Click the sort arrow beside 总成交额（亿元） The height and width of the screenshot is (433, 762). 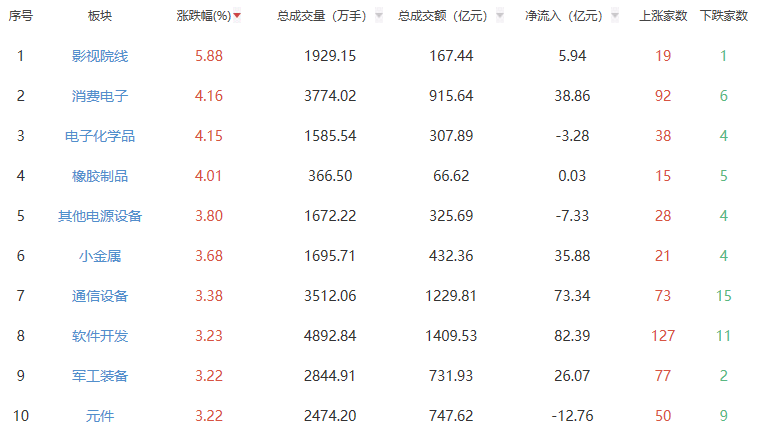[x=492, y=16]
